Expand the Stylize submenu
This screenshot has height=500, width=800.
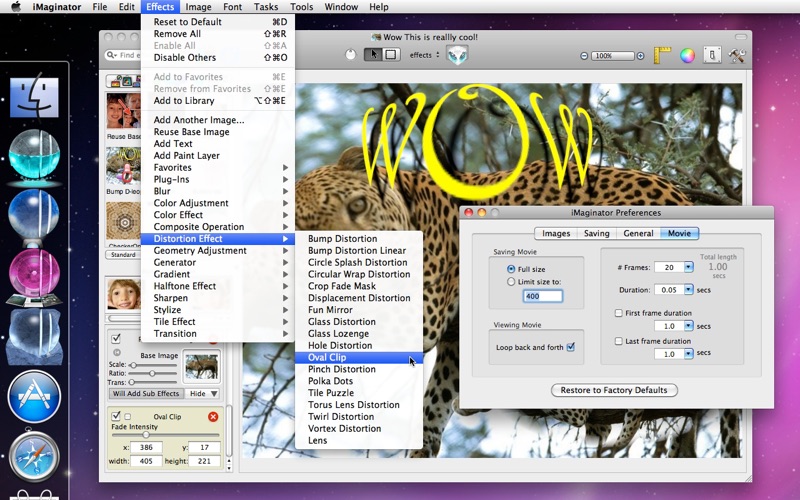[x=218, y=310]
